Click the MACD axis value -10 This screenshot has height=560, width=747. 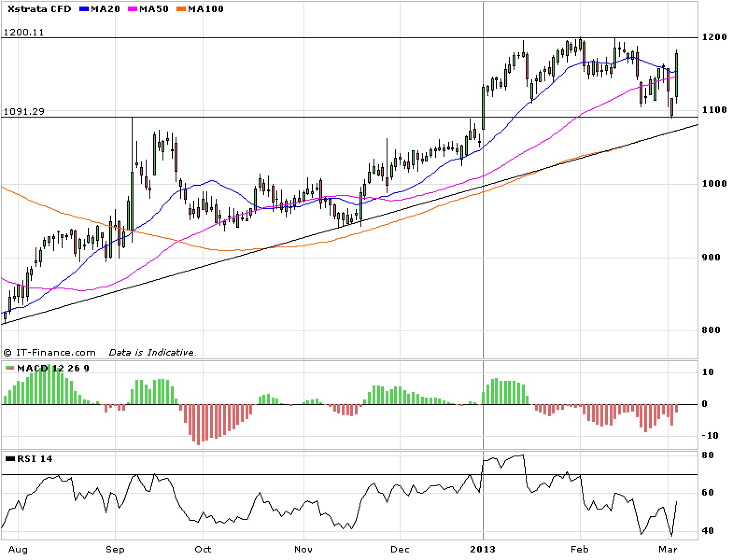(710, 435)
